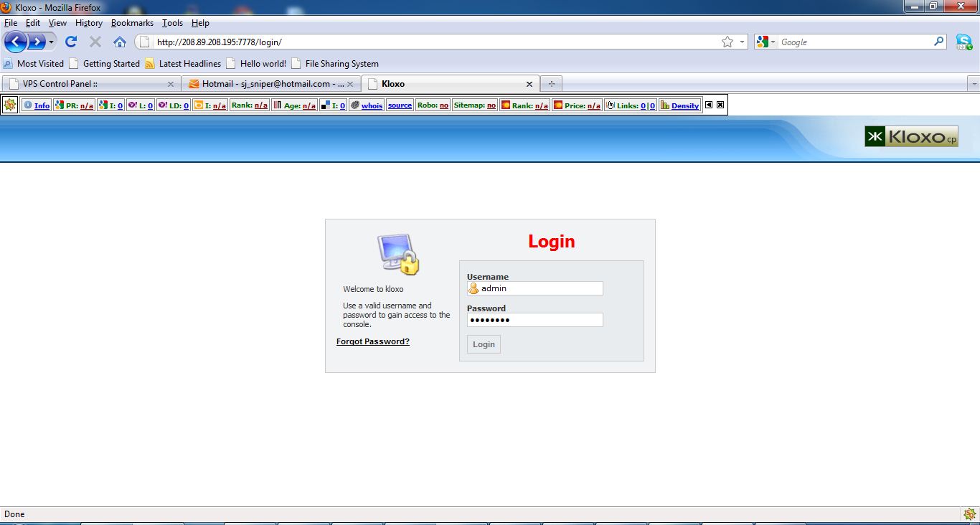Click the Skype toolbar icon
The width and height of the screenshot is (980, 525).
pos(963,42)
